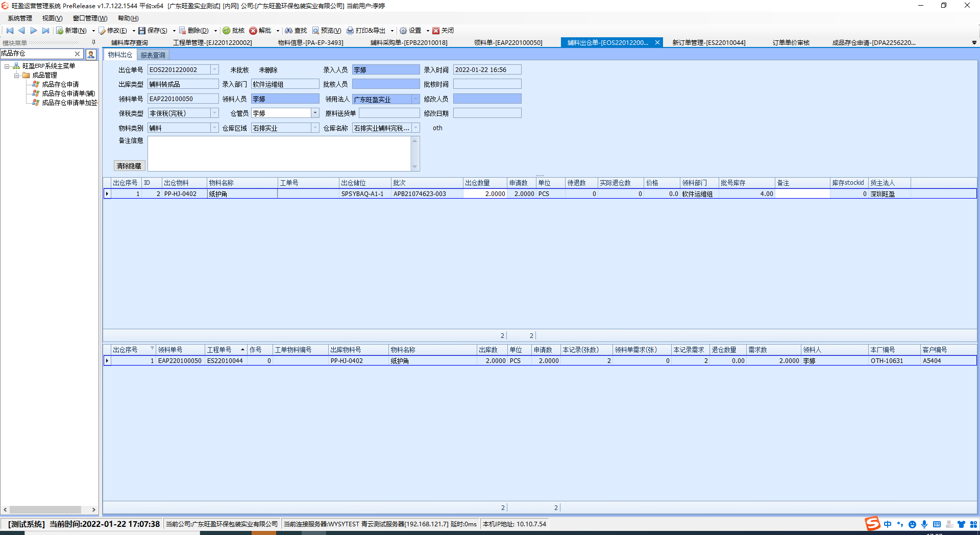
Task: Pin the 模块菜单 side panel
Action: pyautogui.click(x=93, y=43)
